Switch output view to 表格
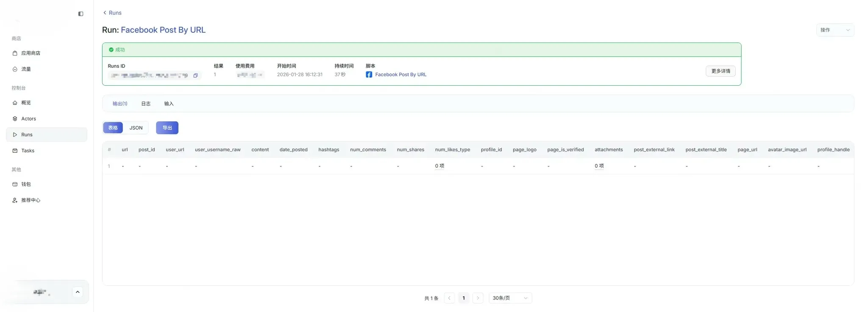Viewport: 868px width, 312px height. click(x=113, y=128)
